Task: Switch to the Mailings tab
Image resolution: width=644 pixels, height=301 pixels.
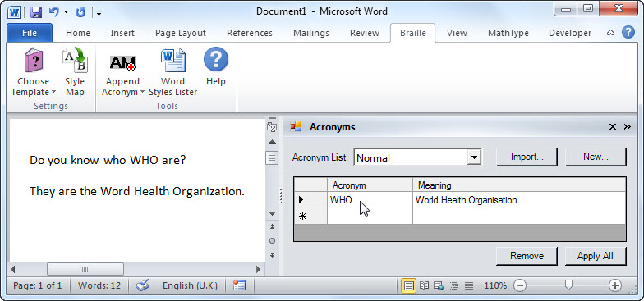Action: click(311, 33)
